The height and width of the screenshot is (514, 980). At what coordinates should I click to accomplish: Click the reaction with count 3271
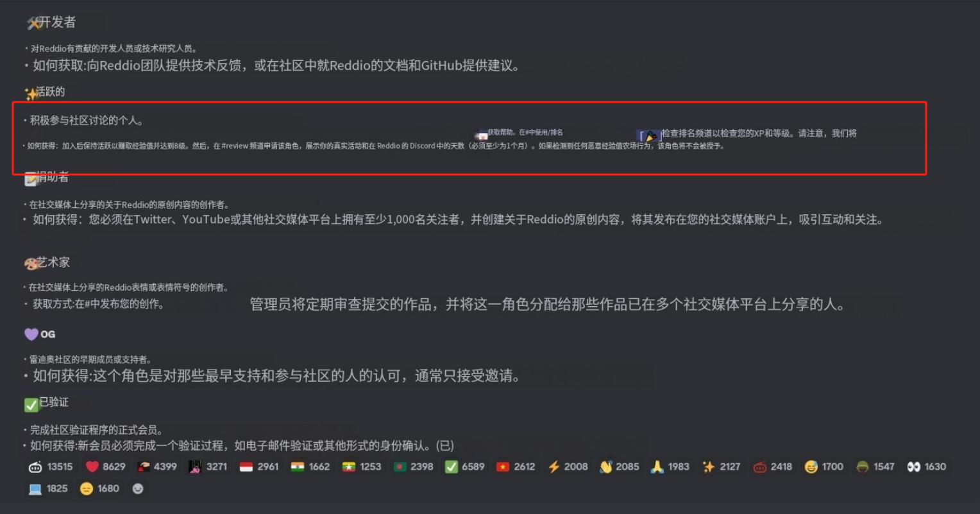coord(208,467)
